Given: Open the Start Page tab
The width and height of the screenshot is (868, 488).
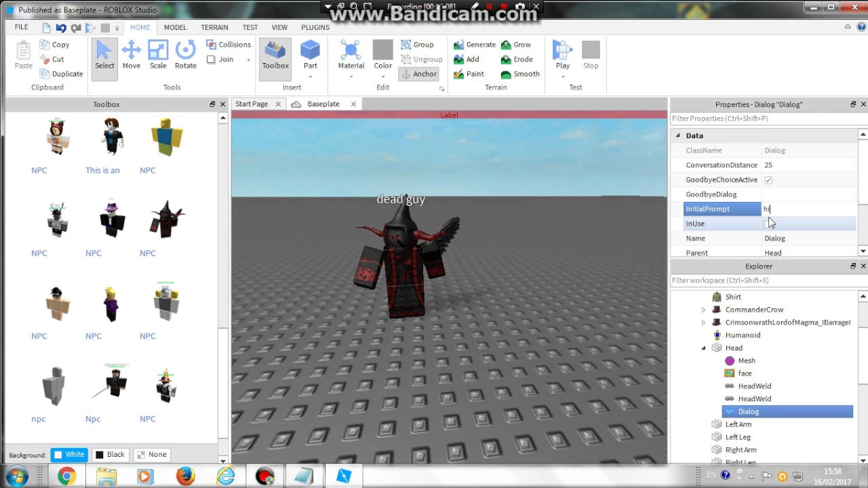Looking at the screenshot, I should [x=252, y=104].
